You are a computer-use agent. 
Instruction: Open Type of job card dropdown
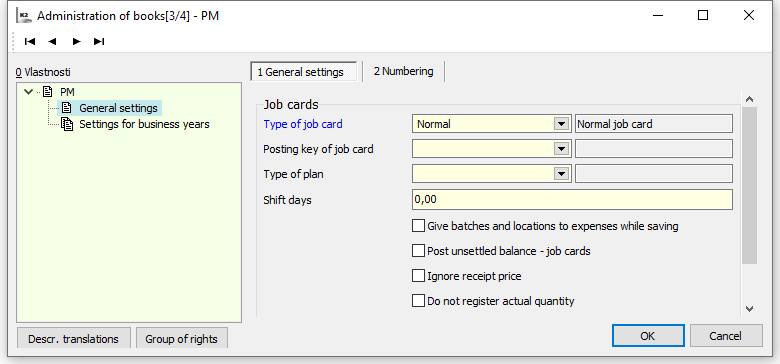[562, 124]
